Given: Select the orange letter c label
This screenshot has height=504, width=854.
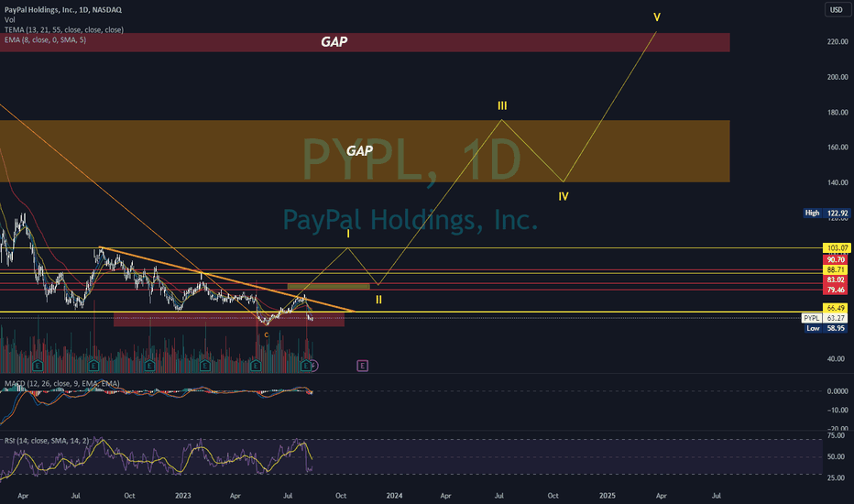Looking at the screenshot, I should 267,334.
